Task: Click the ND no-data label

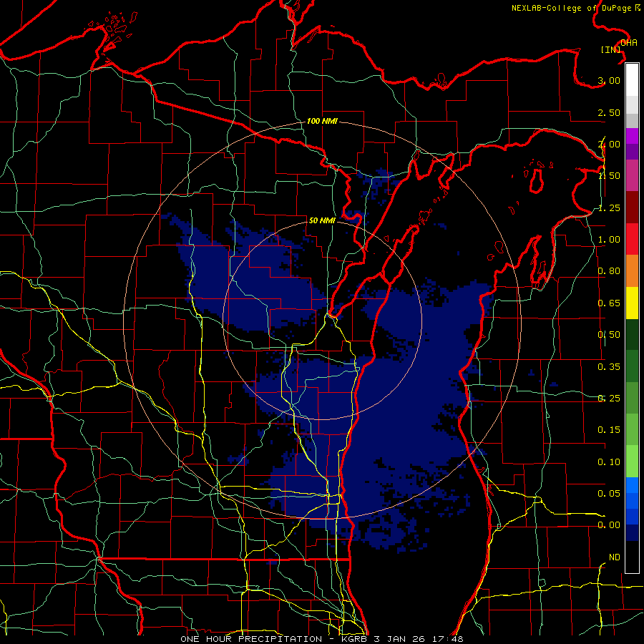Action: tap(615, 557)
